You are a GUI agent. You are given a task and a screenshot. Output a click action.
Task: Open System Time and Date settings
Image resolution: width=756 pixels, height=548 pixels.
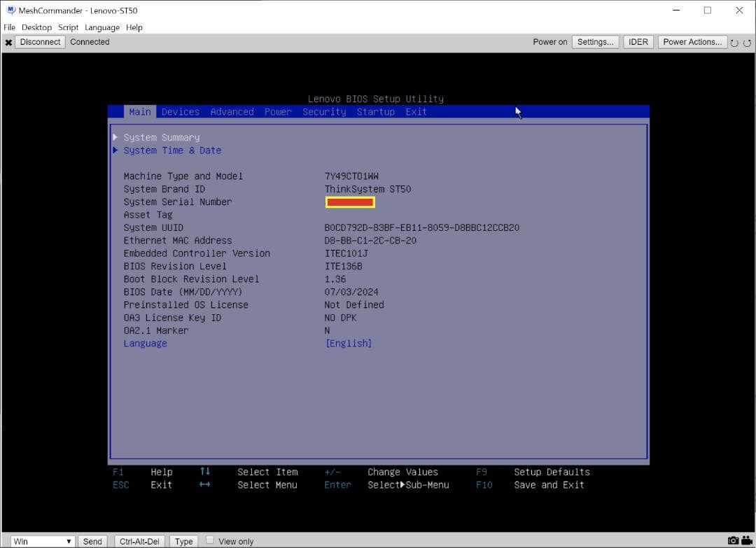(172, 150)
